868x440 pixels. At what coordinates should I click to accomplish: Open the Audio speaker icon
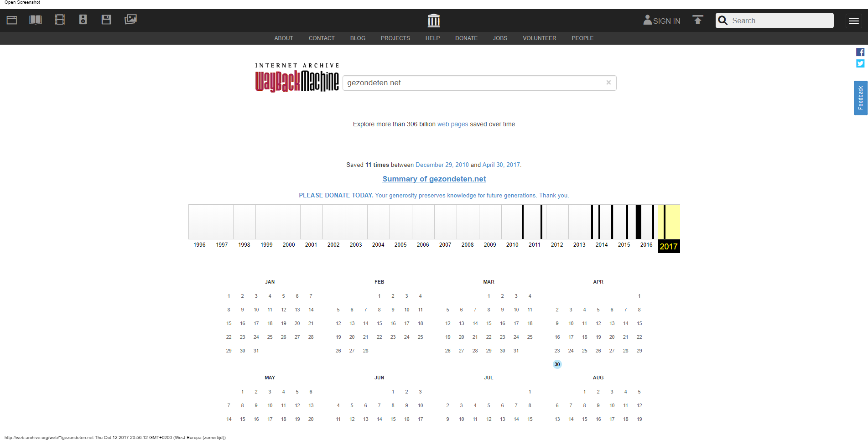click(83, 20)
